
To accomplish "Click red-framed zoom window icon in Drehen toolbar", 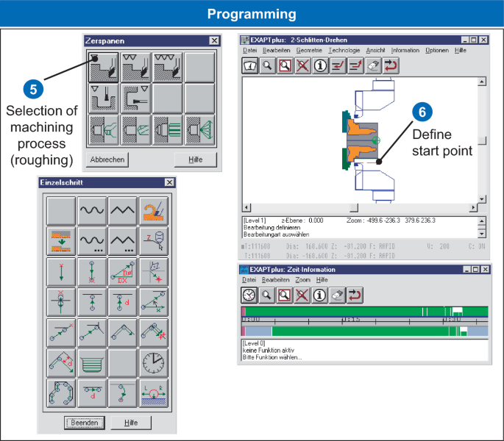I will click(x=285, y=66).
